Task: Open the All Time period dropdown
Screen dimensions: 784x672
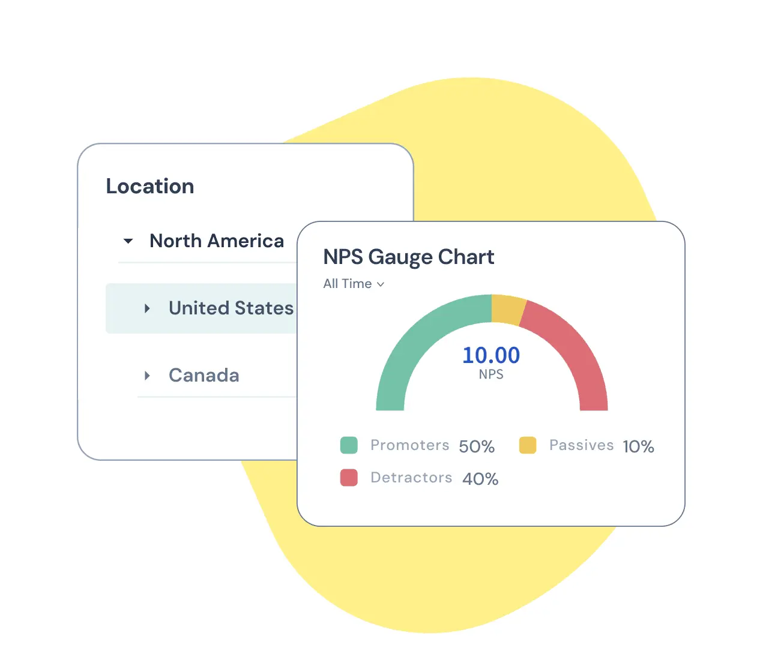Action: (x=354, y=284)
